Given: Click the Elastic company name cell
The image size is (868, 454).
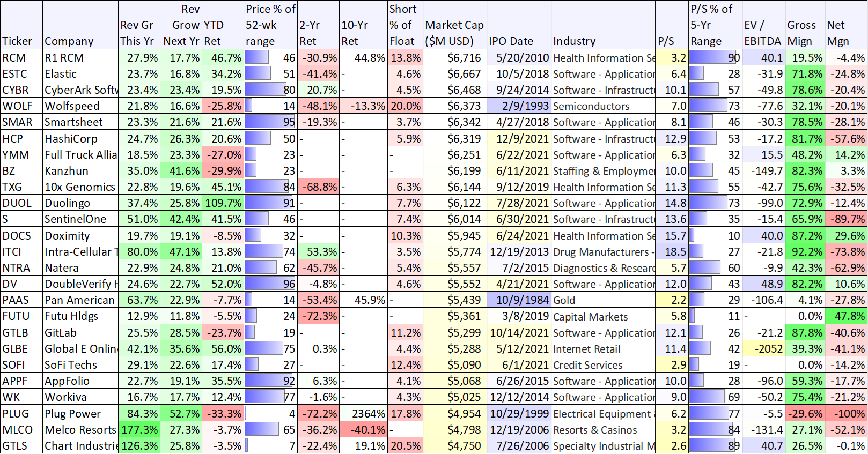Looking at the screenshot, I should point(80,74).
